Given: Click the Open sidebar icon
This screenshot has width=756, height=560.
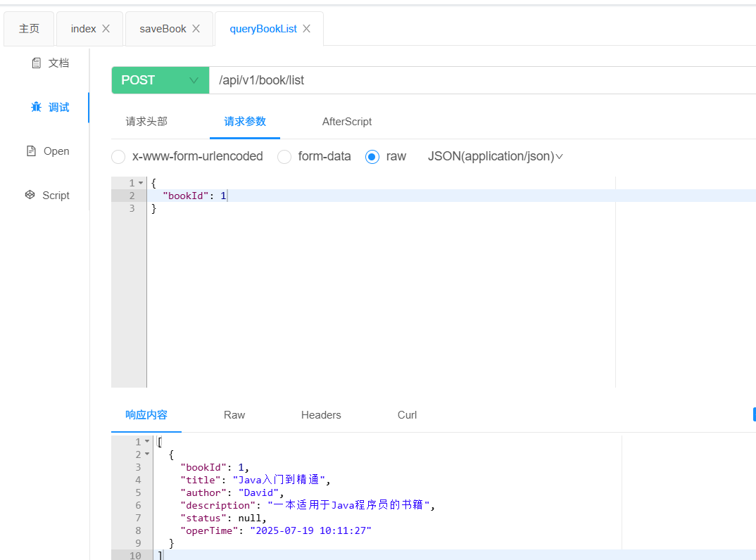Looking at the screenshot, I should [x=48, y=151].
